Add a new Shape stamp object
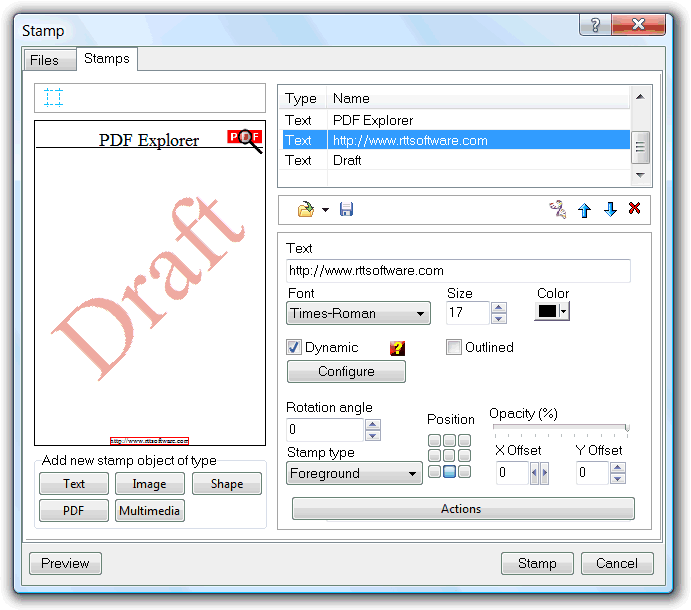Screen dimensions: 691x610 coord(227,484)
